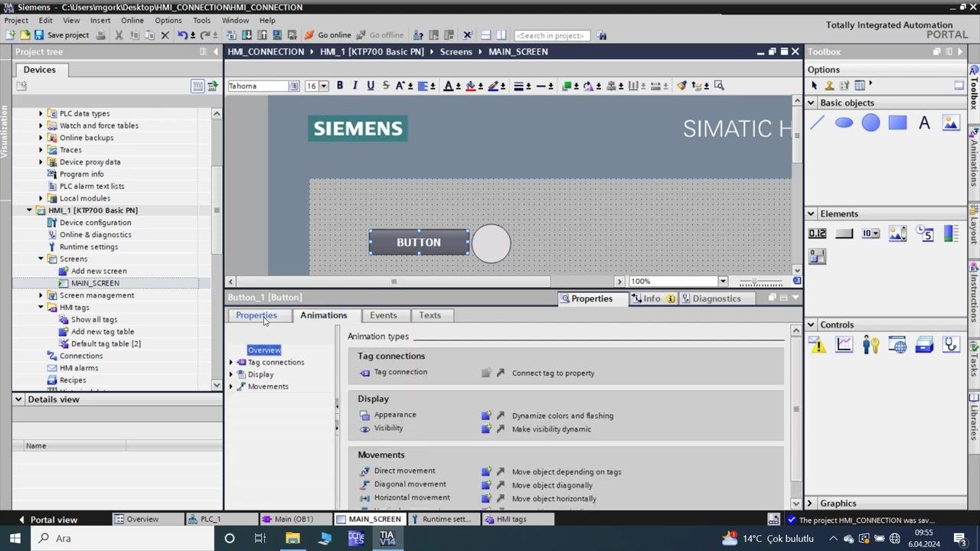Open the font color picker
Viewport: 980px width, 551px height.
coord(449,86)
